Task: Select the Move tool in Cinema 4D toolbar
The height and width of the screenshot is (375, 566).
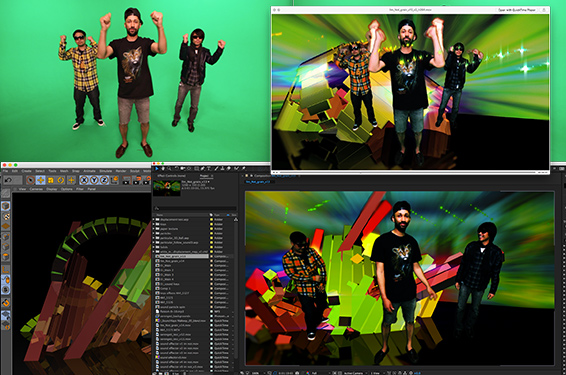Action: [40, 179]
